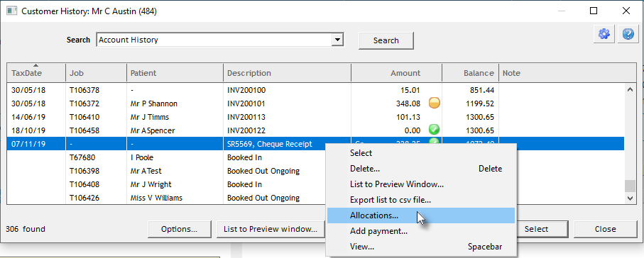The width and height of the screenshot is (644, 258).
Task: Choose Select from the context menu
Action: click(421, 153)
